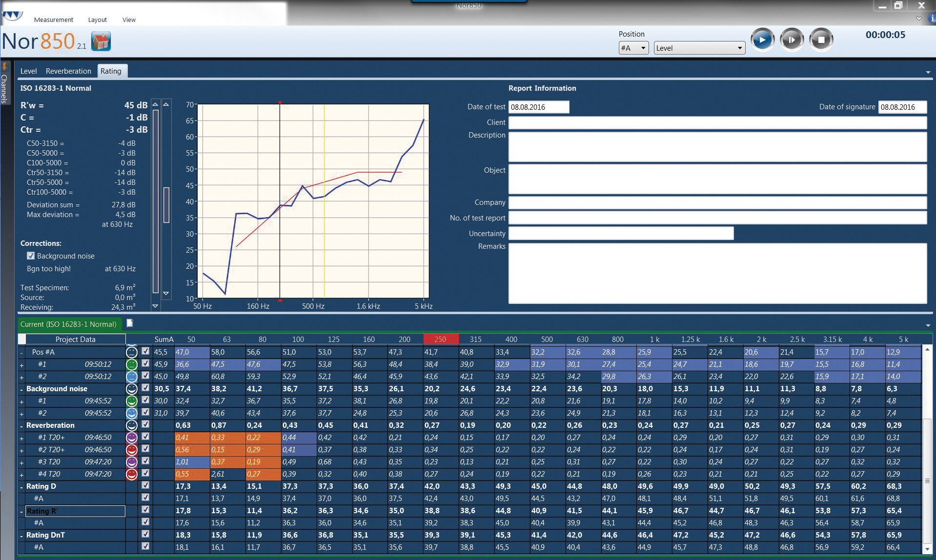
Task: Click the blue info icon at top right
Action: [x=931, y=18]
